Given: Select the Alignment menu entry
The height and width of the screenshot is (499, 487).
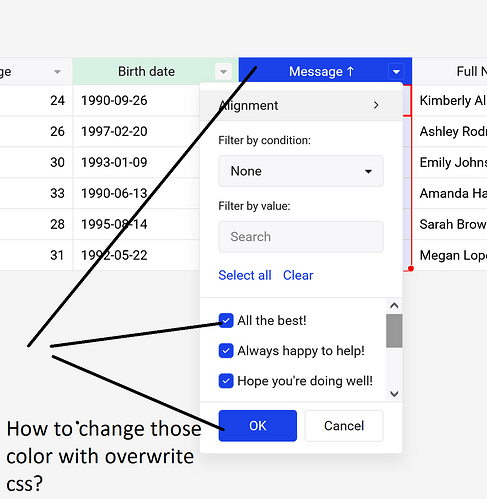Looking at the screenshot, I should point(301,105).
